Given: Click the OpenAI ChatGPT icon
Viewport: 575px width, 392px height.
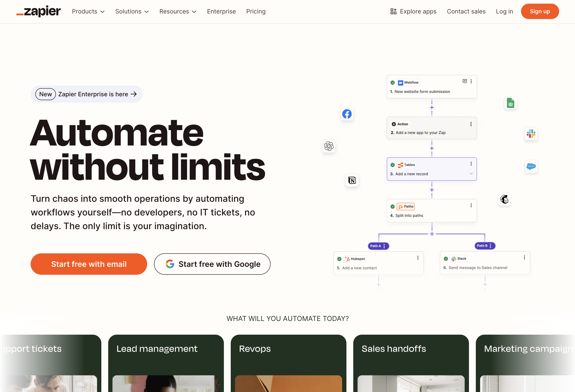Looking at the screenshot, I should pos(329,146).
